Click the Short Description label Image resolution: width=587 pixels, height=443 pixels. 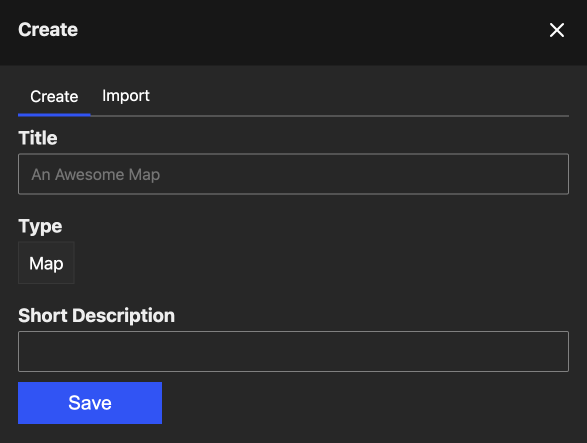coord(97,316)
